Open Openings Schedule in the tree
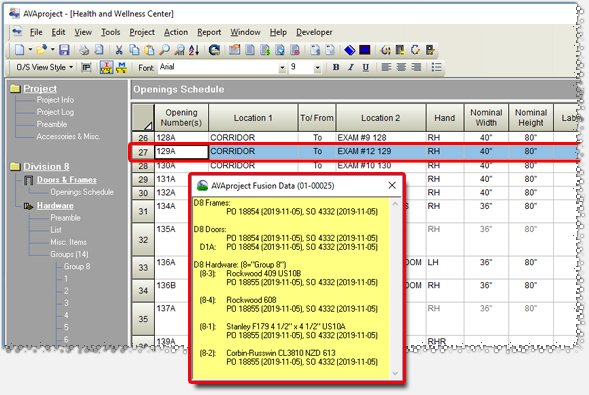This screenshot has height=395, width=589. click(82, 192)
